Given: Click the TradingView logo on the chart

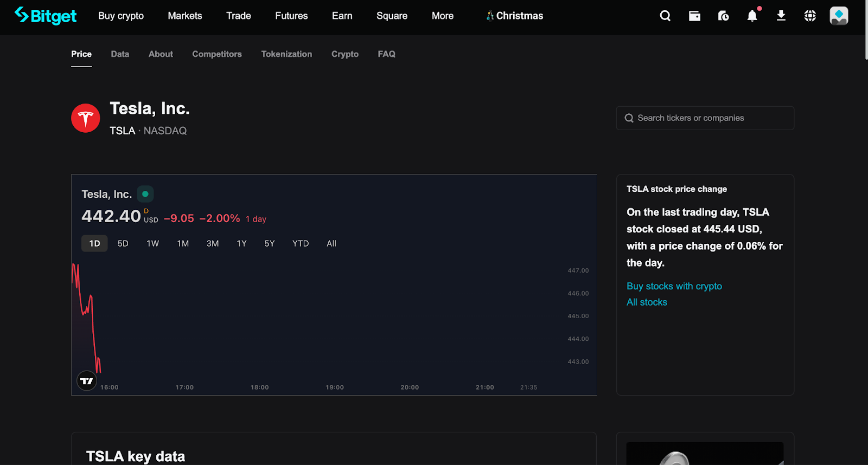Looking at the screenshot, I should tap(87, 381).
